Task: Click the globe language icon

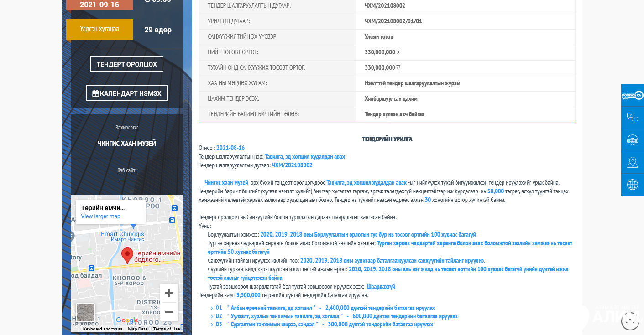Action: [x=632, y=185]
